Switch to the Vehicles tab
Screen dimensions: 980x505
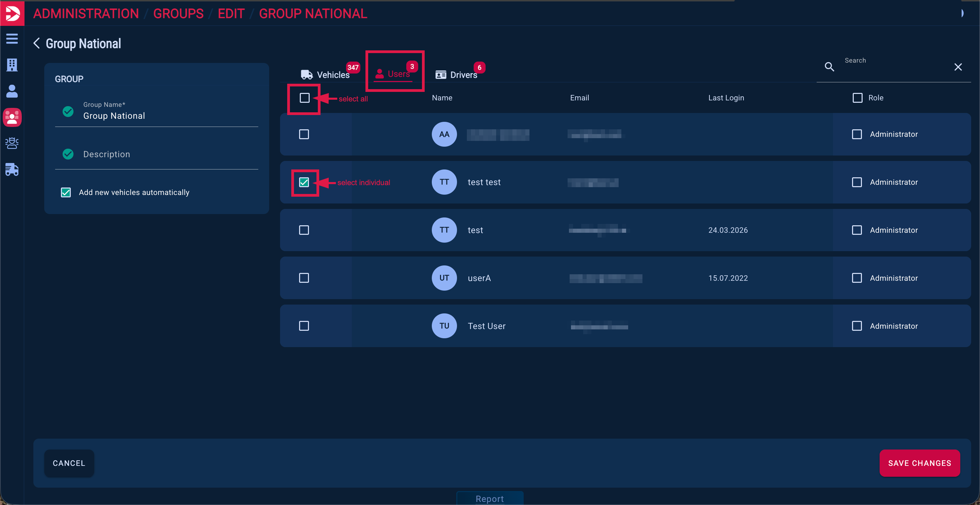click(x=325, y=75)
